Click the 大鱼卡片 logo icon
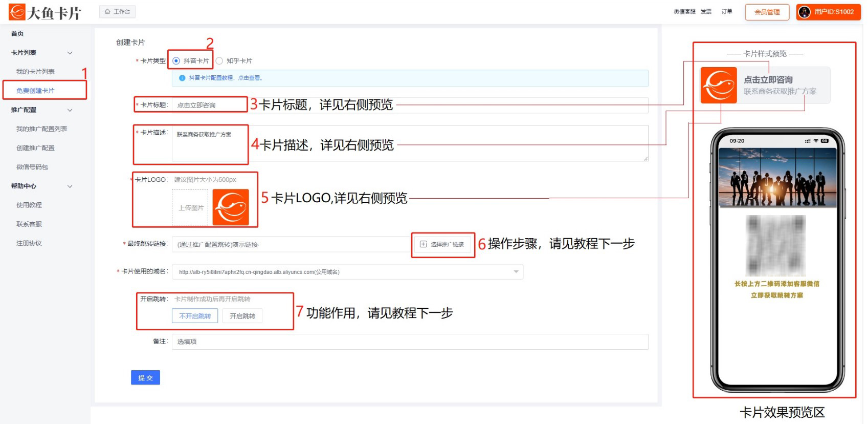The height and width of the screenshot is (424, 868). coord(17,12)
